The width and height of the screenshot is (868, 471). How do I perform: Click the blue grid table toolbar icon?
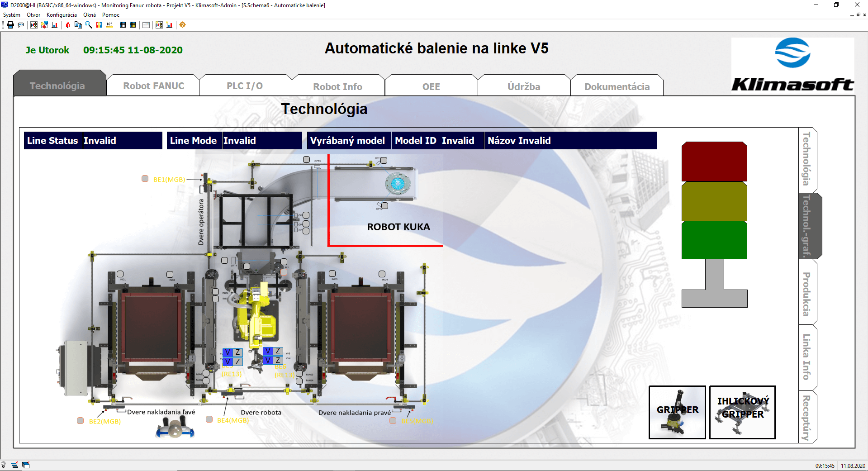click(x=123, y=25)
